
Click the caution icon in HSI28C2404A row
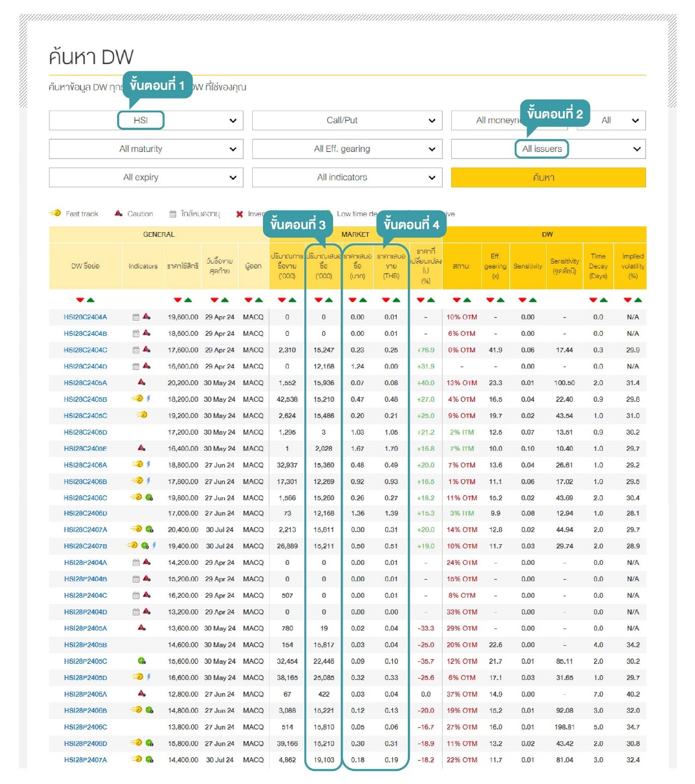146,317
